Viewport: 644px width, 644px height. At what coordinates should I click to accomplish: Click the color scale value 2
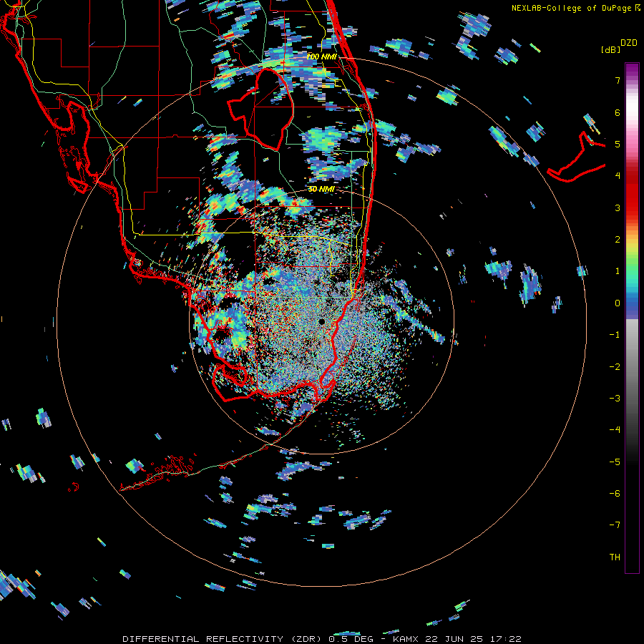pyautogui.click(x=618, y=240)
